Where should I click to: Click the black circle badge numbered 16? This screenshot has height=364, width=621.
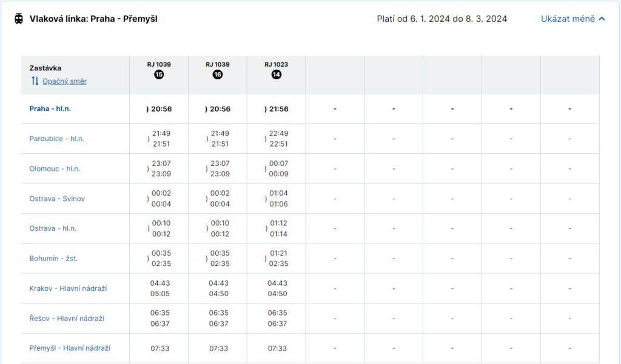[218, 74]
